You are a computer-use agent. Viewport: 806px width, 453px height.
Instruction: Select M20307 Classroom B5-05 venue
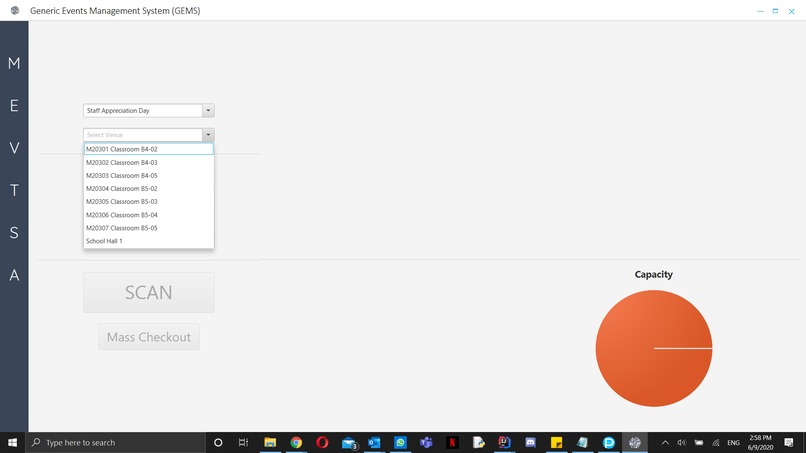point(149,228)
